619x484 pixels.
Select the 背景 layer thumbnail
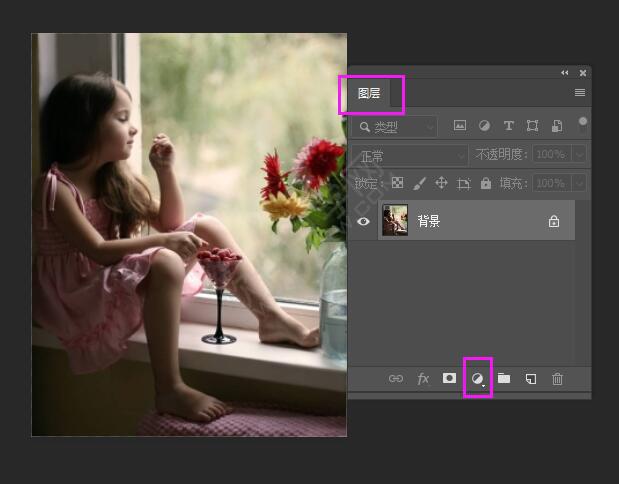[395, 220]
